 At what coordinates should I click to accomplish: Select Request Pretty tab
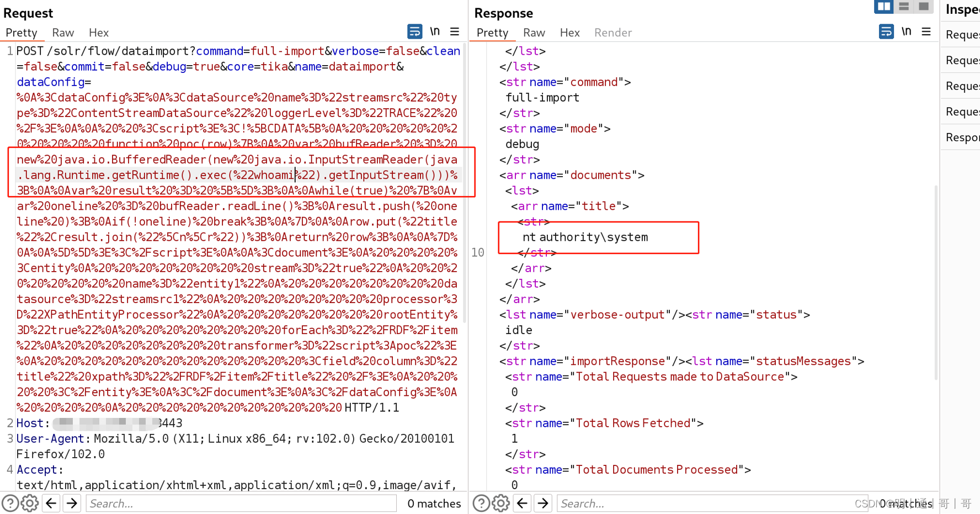click(x=22, y=33)
